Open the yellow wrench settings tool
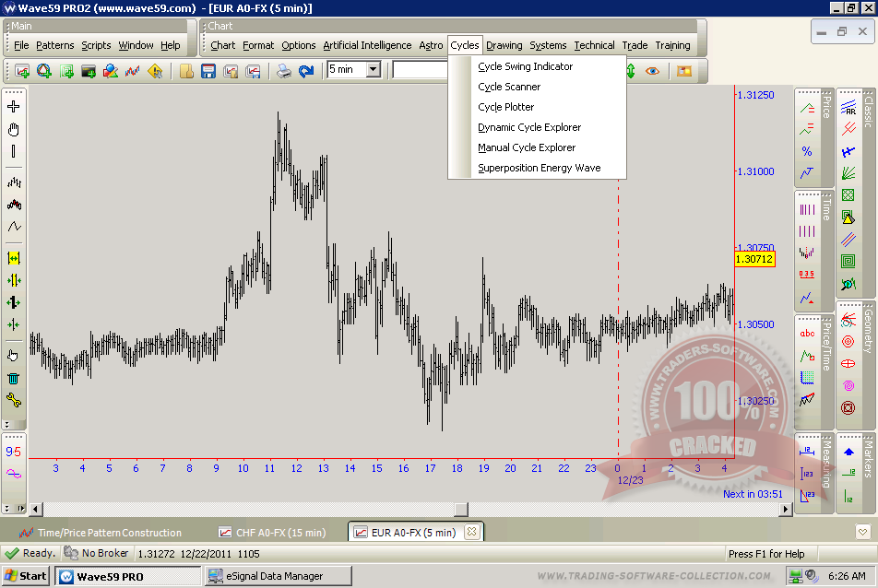The height and width of the screenshot is (588, 878). coord(14,399)
